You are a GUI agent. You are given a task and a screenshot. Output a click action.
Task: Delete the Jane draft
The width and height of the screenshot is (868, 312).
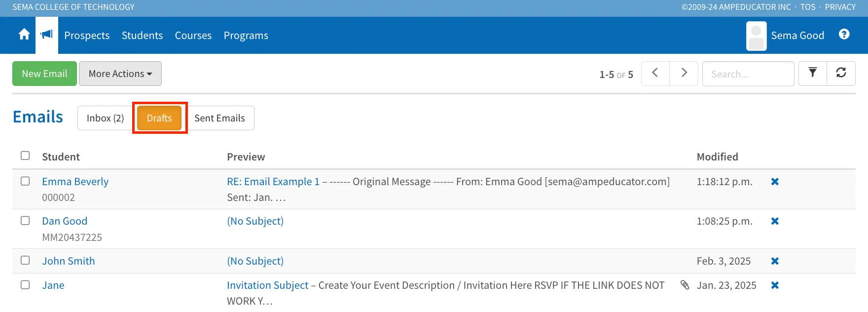[775, 285]
